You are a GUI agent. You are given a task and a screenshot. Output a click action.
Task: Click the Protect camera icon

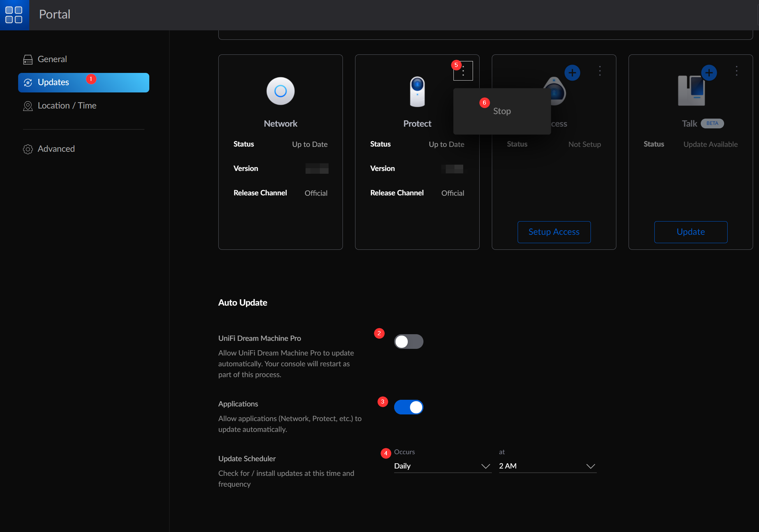417,91
